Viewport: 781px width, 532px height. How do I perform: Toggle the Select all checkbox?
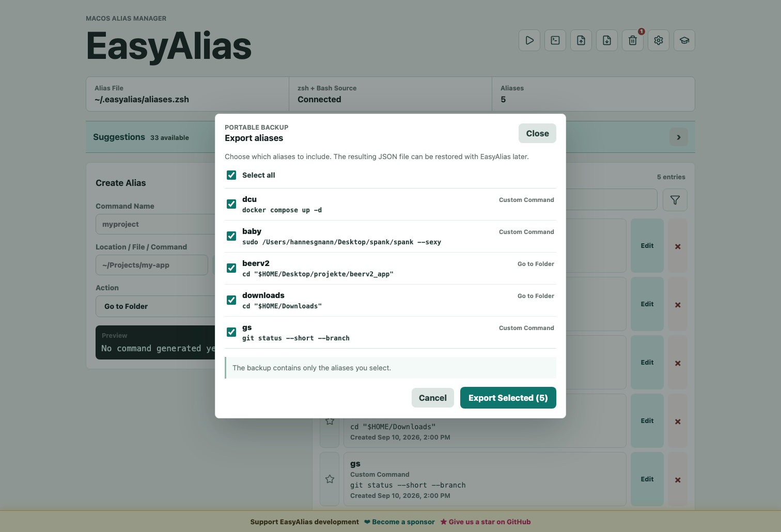pos(231,175)
